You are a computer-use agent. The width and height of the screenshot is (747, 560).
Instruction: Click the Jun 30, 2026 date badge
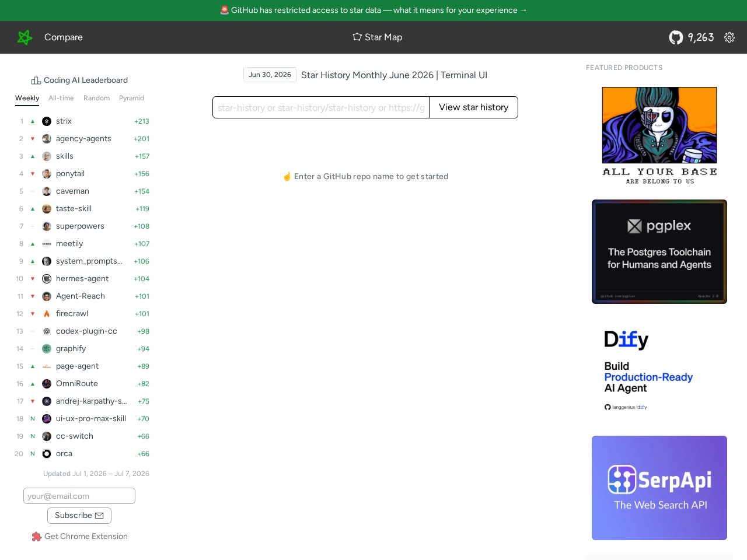(270, 75)
